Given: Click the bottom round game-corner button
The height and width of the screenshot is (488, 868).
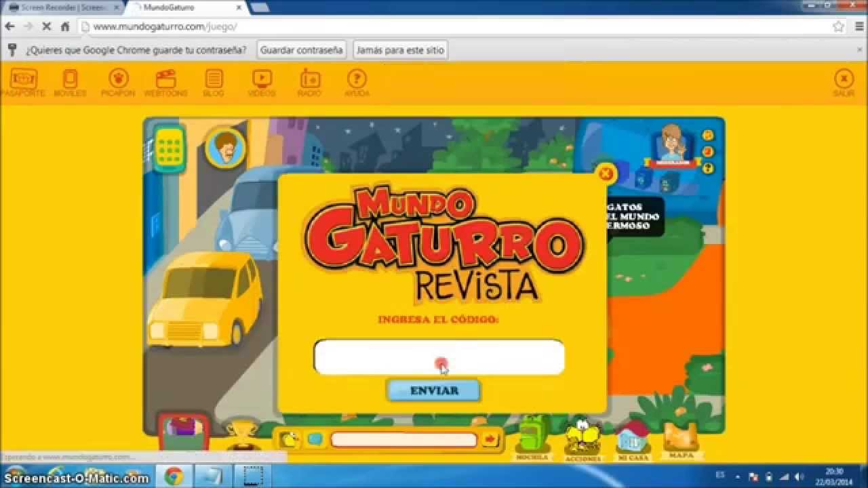Looking at the screenshot, I should [707, 168].
